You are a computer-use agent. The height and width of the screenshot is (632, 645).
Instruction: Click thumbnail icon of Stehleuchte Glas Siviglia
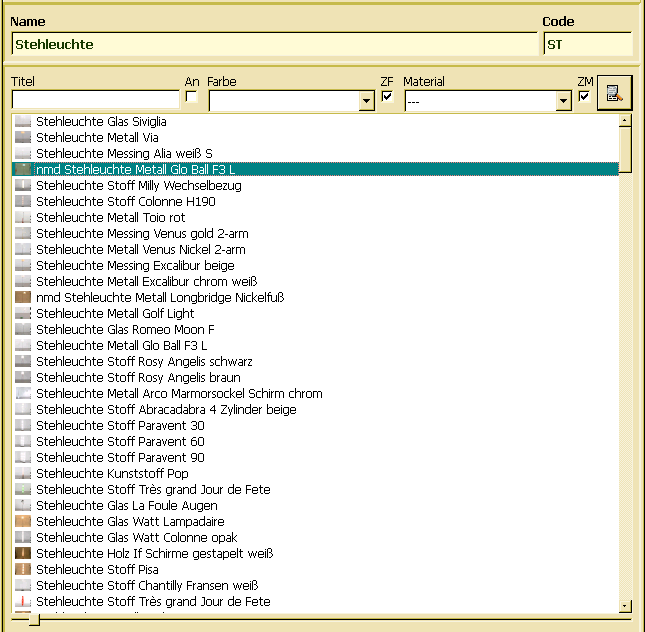(23, 122)
